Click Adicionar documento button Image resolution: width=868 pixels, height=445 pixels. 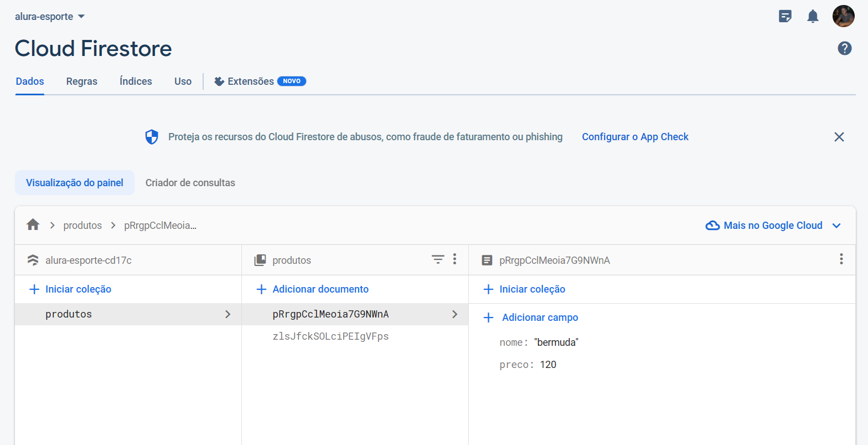[321, 289]
